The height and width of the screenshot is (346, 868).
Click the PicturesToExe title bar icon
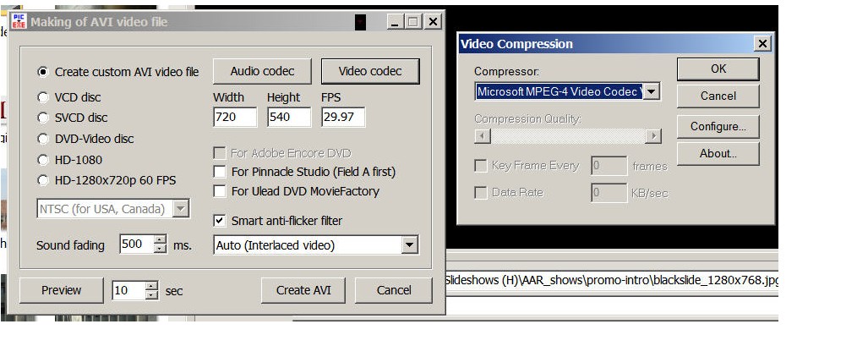(18, 21)
